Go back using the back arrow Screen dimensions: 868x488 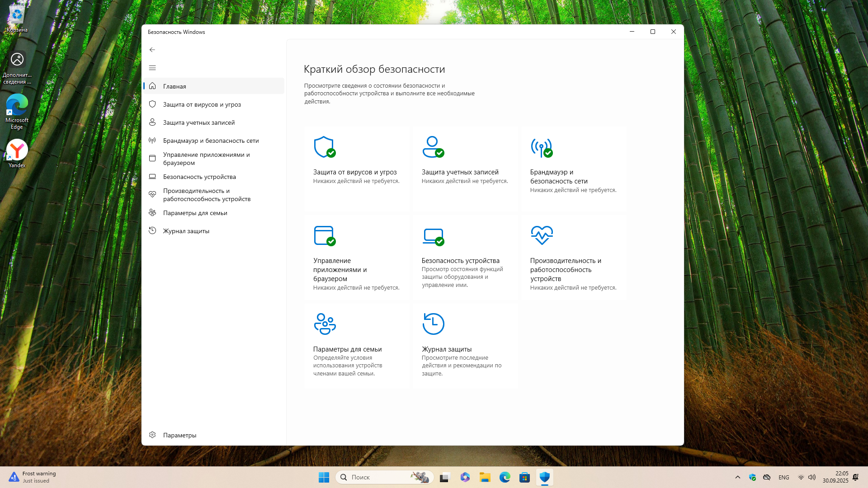152,50
